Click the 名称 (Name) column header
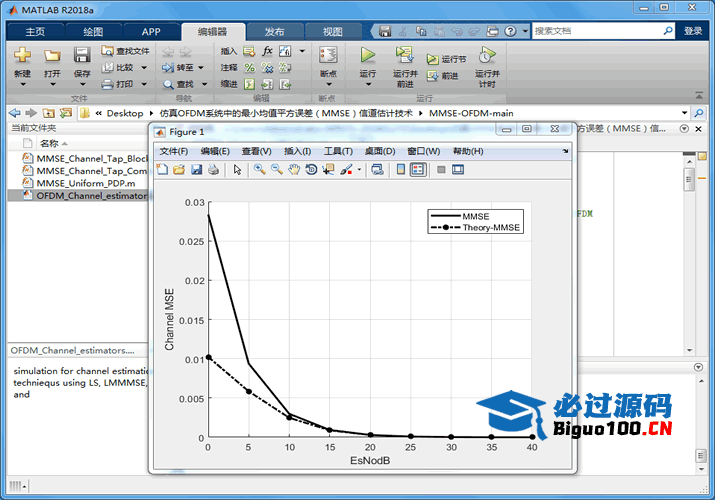Screen dimensions: 715x500 [49, 143]
